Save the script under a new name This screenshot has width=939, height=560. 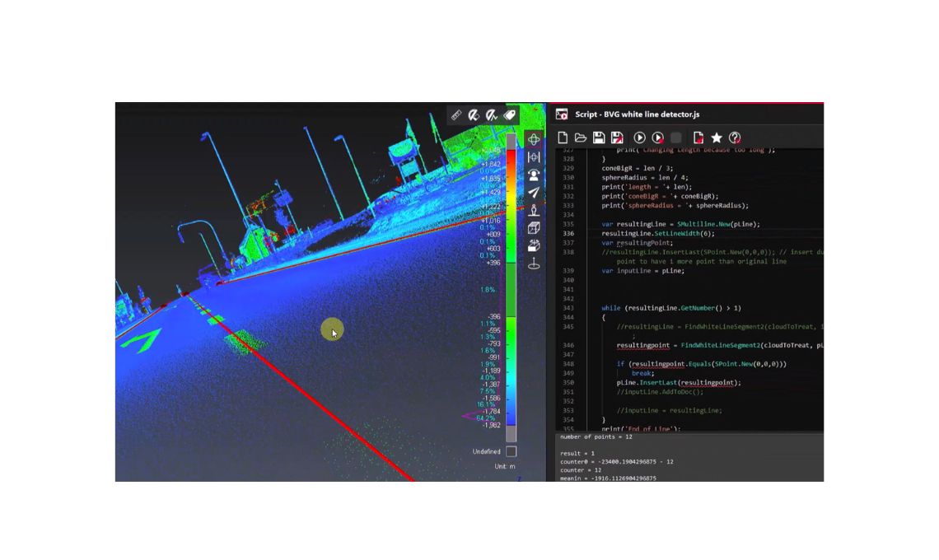click(x=618, y=137)
